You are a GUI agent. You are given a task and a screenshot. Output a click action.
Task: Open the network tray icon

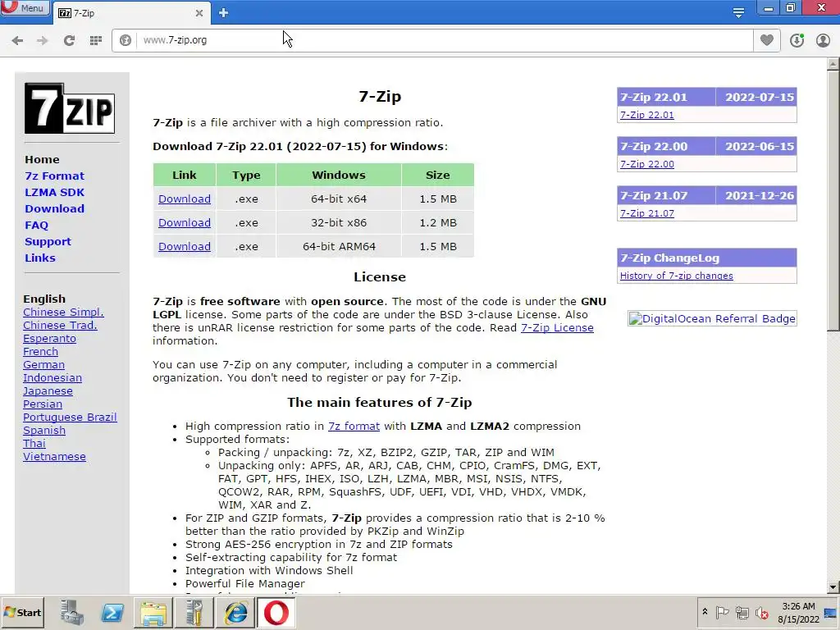[742, 612]
